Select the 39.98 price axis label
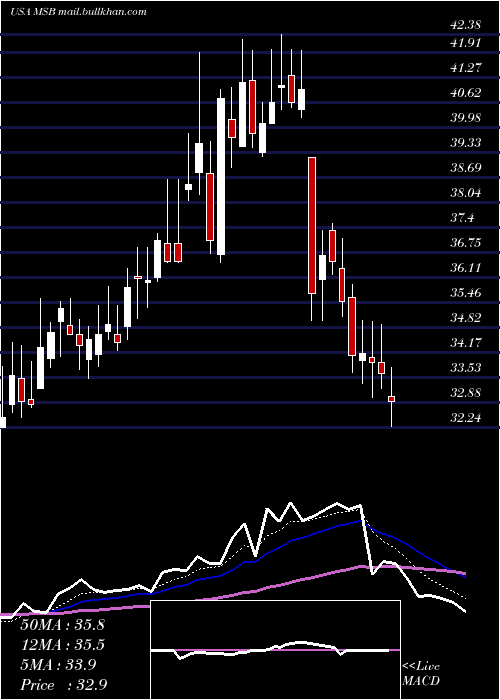Viewport: 500px width, 700px height. [x=466, y=118]
